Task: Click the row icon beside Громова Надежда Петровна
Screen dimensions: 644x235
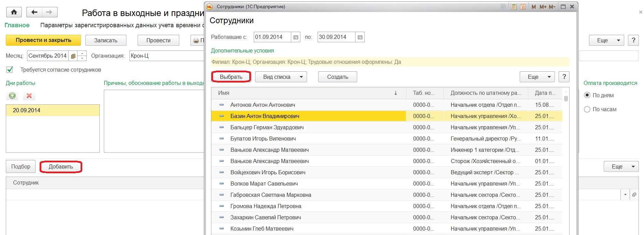Action: click(222, 206)
